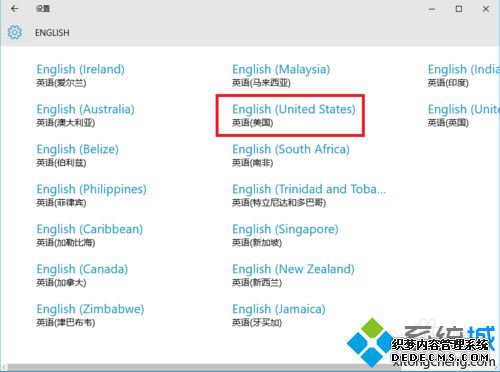The height and width of the screenshot is (372, 500).
Task: Select English (New Zealand) entry
Action: (293, 276)
